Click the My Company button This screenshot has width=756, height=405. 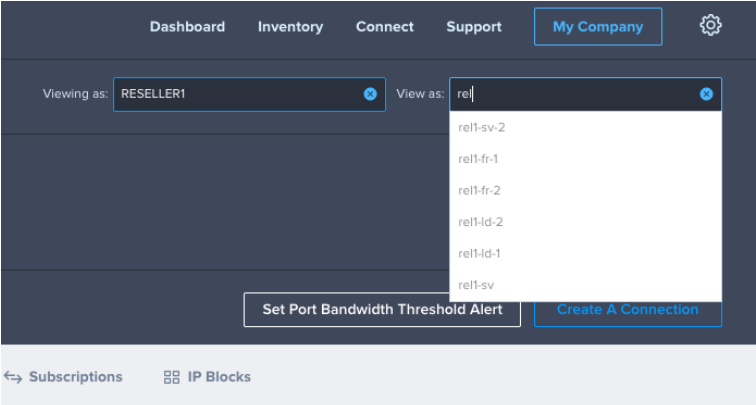(x=598, y=27)
